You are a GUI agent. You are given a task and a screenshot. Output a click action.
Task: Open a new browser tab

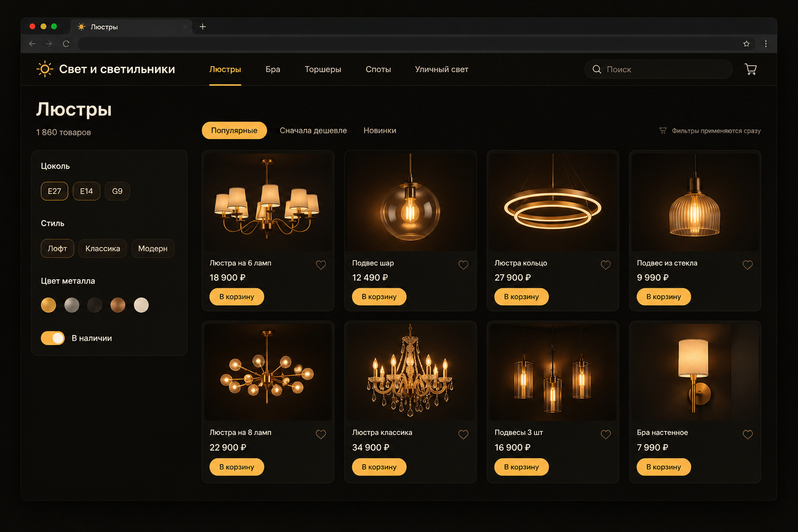(x=203, y=26)
